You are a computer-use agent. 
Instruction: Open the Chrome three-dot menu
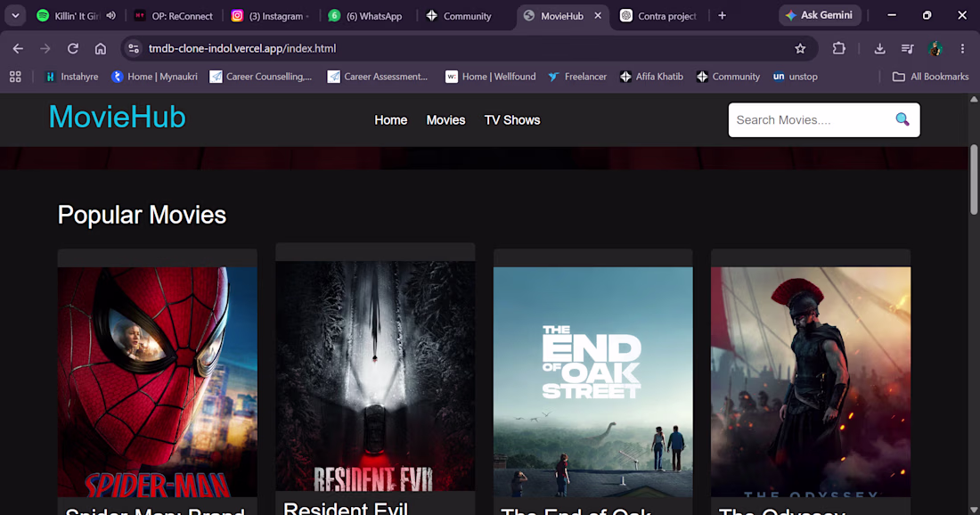[x=962, y=48]
